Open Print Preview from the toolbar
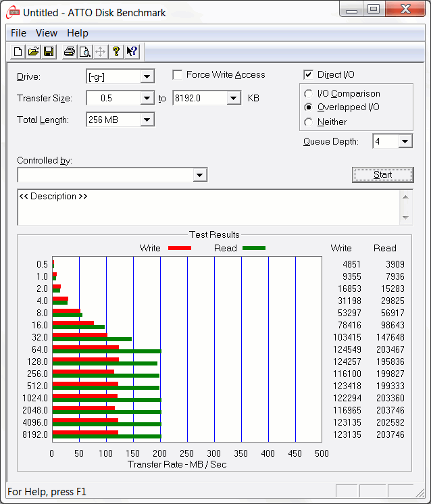 tap(84, 51)
